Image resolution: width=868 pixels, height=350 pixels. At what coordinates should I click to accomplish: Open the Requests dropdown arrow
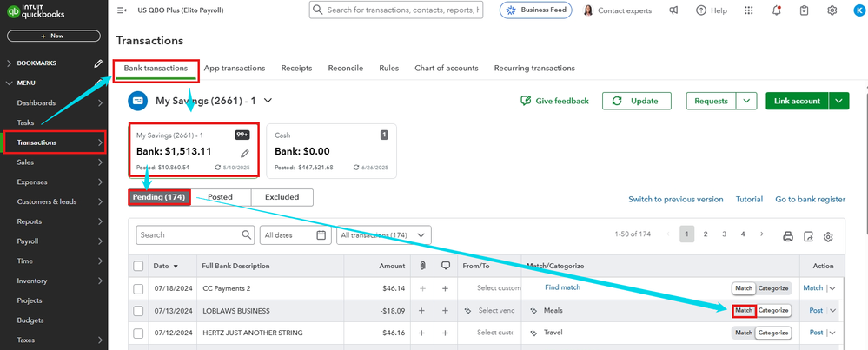(x=746, y=102)
